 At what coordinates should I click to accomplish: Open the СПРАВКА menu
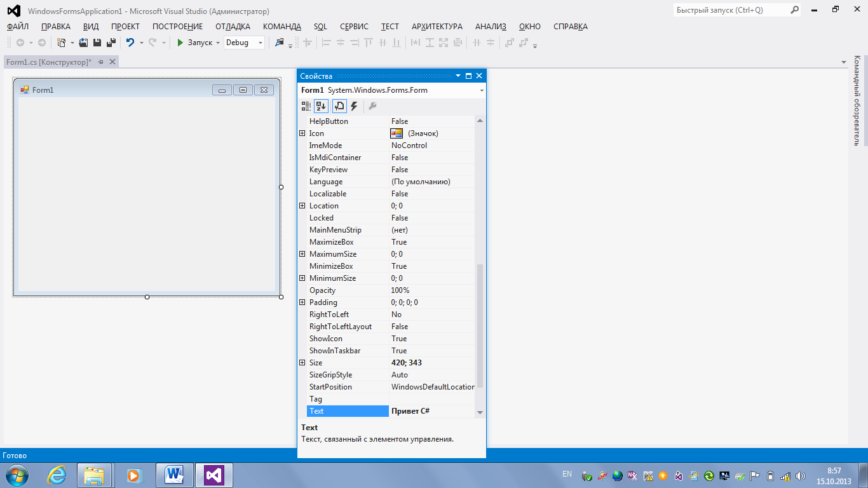(571, 27)
